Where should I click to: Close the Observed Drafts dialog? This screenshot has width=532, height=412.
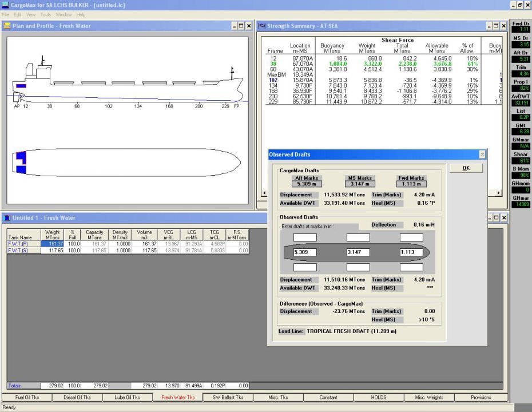[482, 154]
